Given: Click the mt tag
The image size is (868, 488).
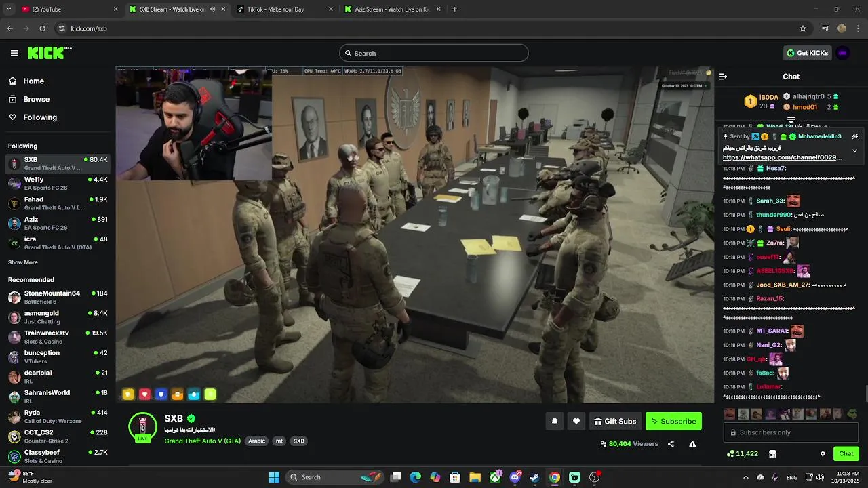Looking at the screenshot, I should [x=279, y=441].
